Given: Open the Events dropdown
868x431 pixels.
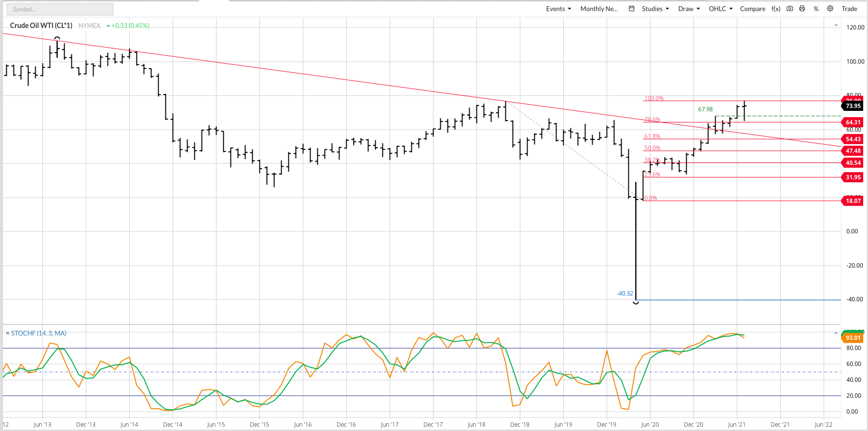Looking at the screenshot, I should click(558, 9).
